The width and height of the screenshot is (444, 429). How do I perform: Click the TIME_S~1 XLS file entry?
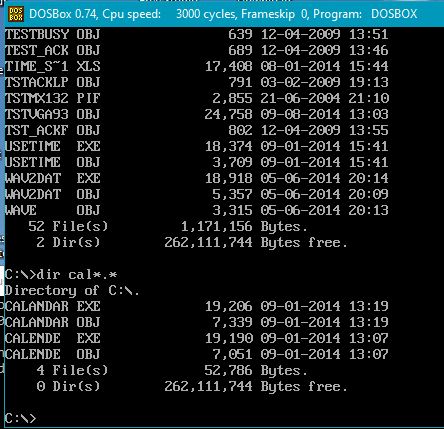(x=196, y=66)
